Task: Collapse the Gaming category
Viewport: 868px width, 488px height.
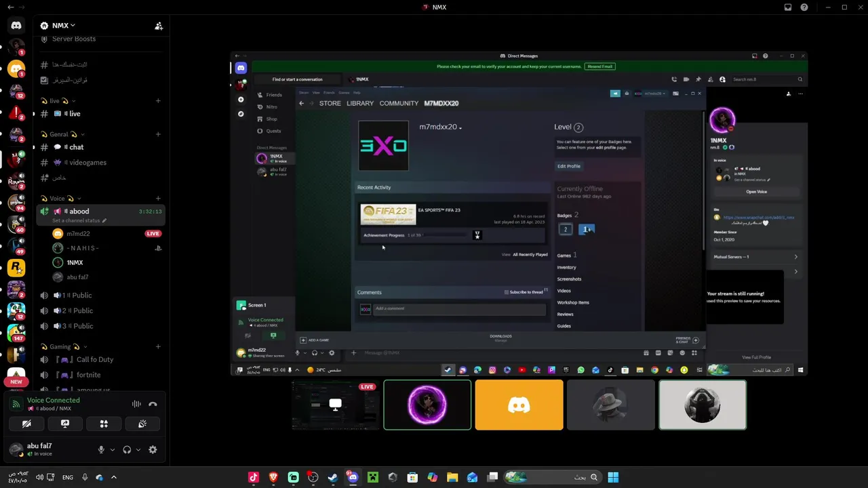Action: (x=63, y=346)
